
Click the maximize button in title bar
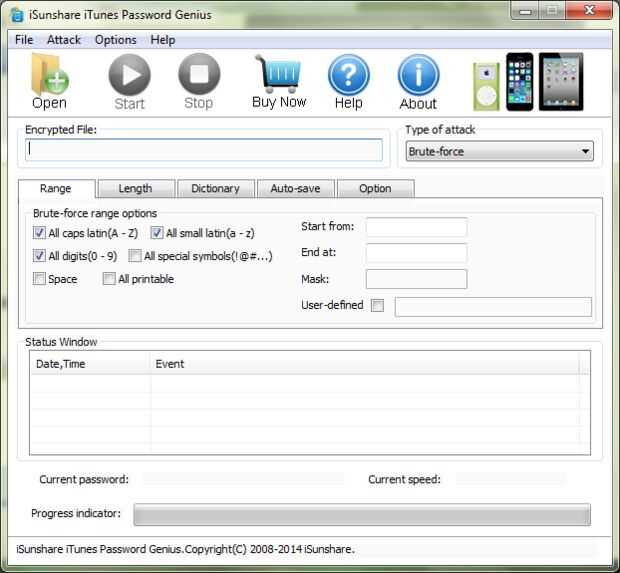pos(552,11)
